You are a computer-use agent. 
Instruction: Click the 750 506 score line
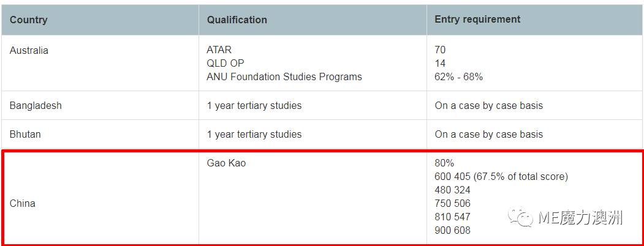(x=453, y=203)
